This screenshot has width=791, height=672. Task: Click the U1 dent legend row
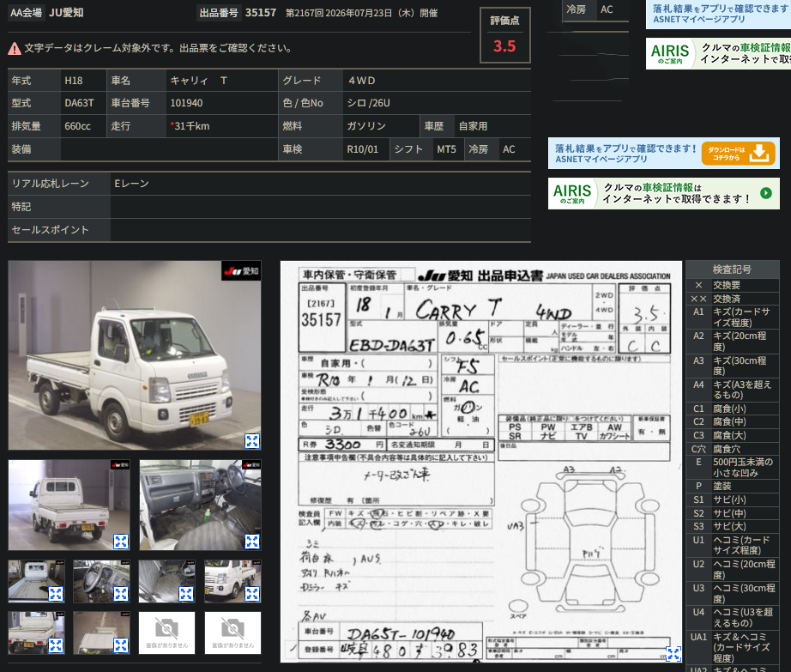(x=733, y=545)
